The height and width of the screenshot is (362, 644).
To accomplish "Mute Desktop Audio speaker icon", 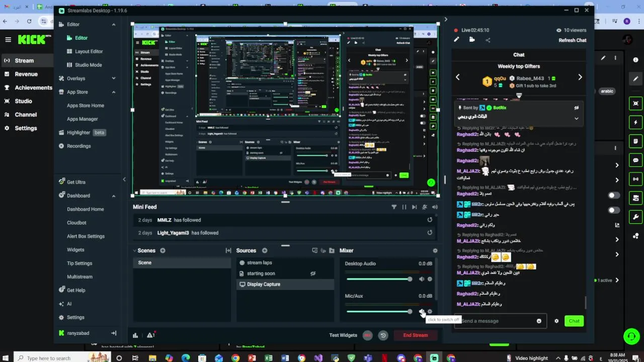I will click(x=422, y=279).
